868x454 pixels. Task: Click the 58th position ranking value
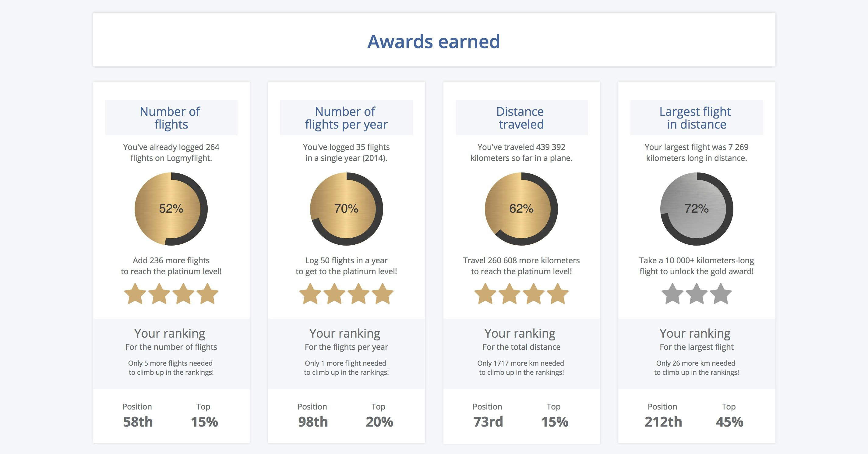coord(138,422)
